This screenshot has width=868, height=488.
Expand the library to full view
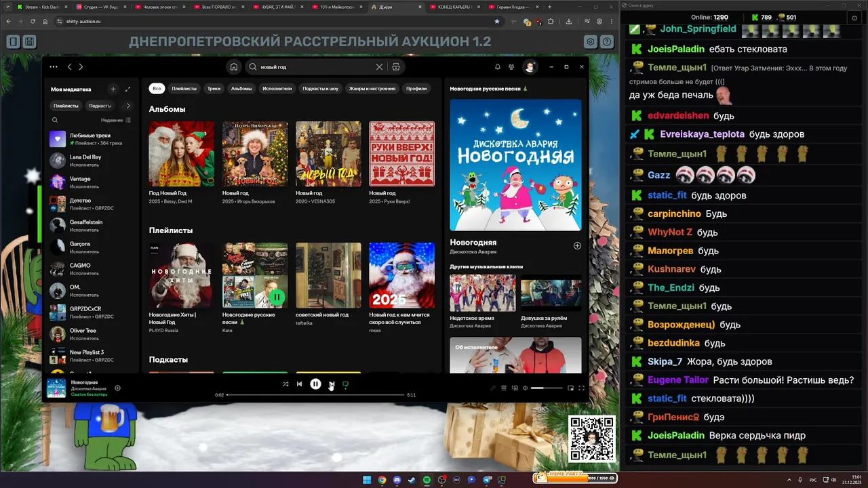127,89
